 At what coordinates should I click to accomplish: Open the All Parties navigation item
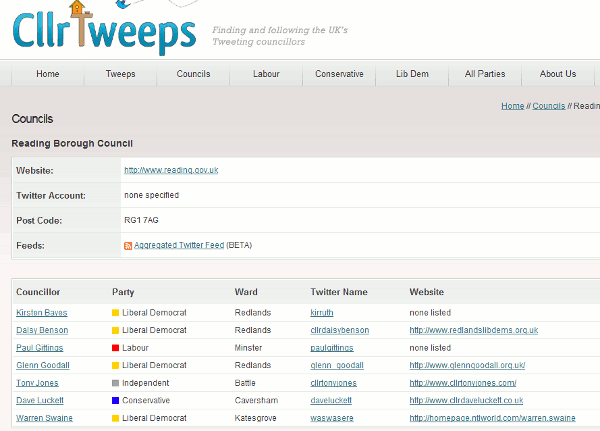click(x=485, y=74)
